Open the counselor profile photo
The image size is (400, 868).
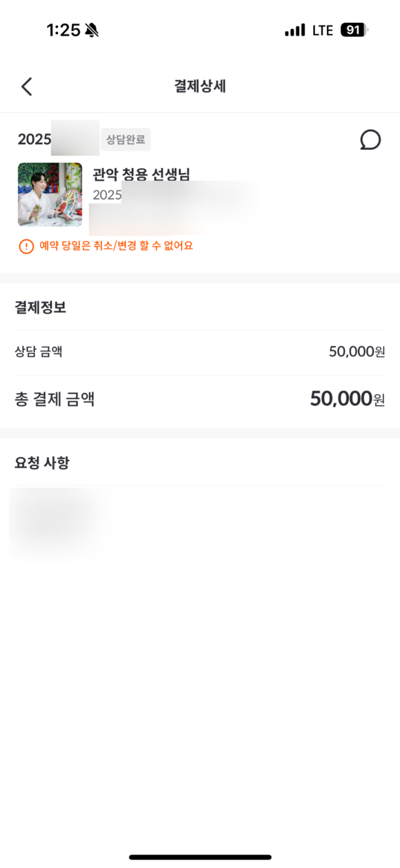(50, 195)
